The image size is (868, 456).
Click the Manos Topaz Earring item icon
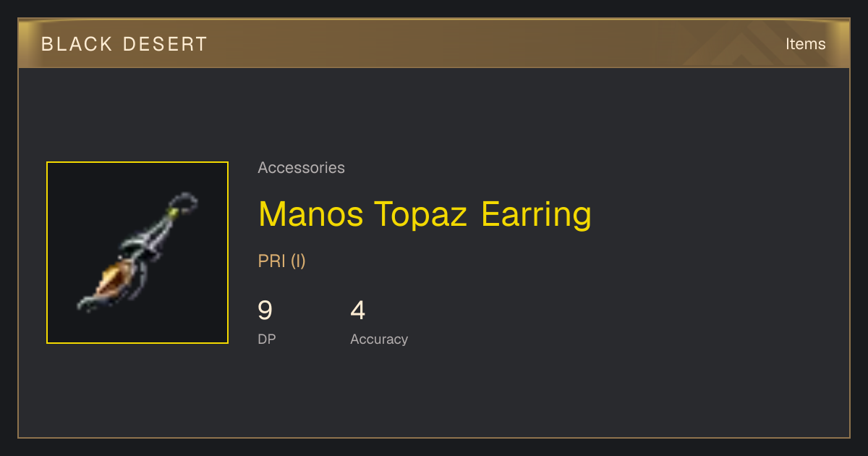click(x=137, y=253)
